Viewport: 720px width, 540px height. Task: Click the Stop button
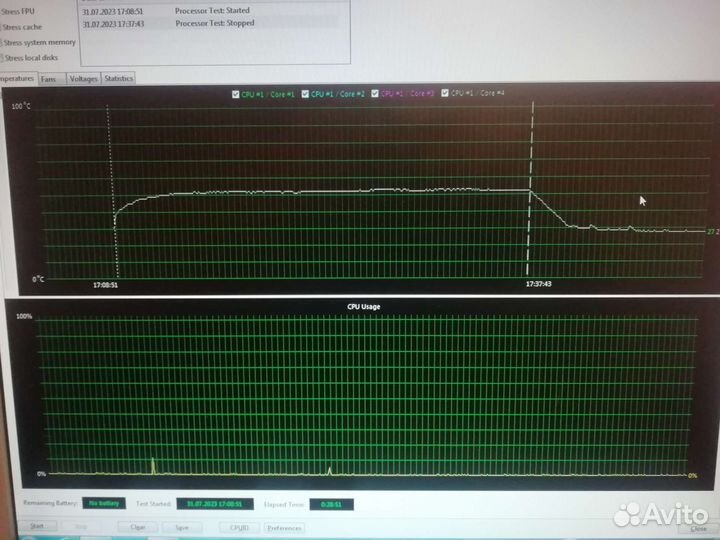pyautogui.click(x=81, y=527)
